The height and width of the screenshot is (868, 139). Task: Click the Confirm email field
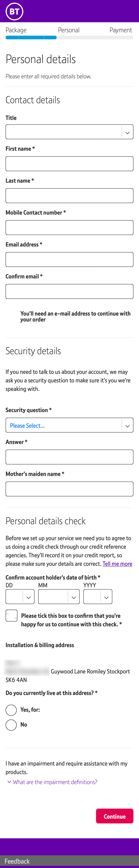click(69, 291)
